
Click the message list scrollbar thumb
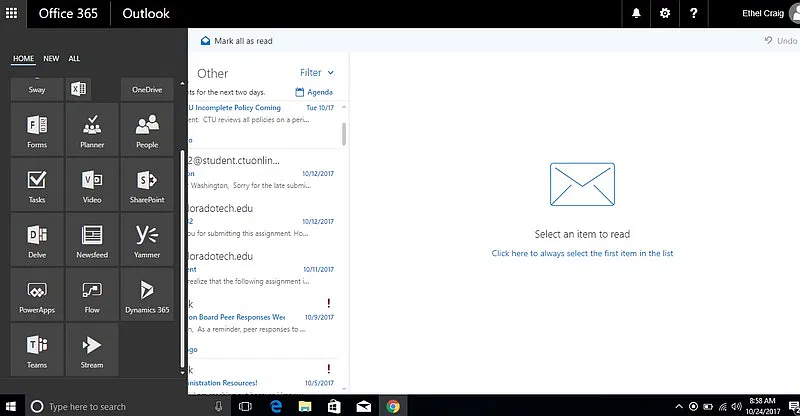coord(344,134)
